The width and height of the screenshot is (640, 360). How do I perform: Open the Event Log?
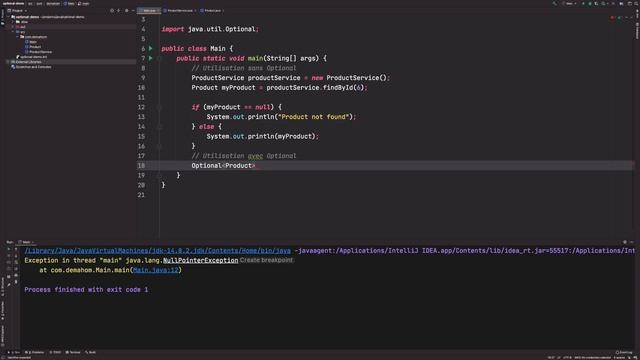pos(624,352)
